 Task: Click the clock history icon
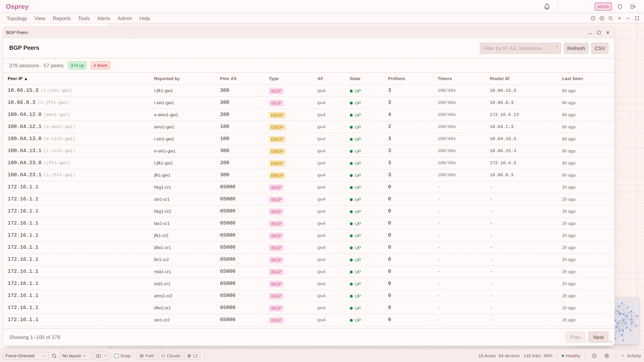click(594, 356)
